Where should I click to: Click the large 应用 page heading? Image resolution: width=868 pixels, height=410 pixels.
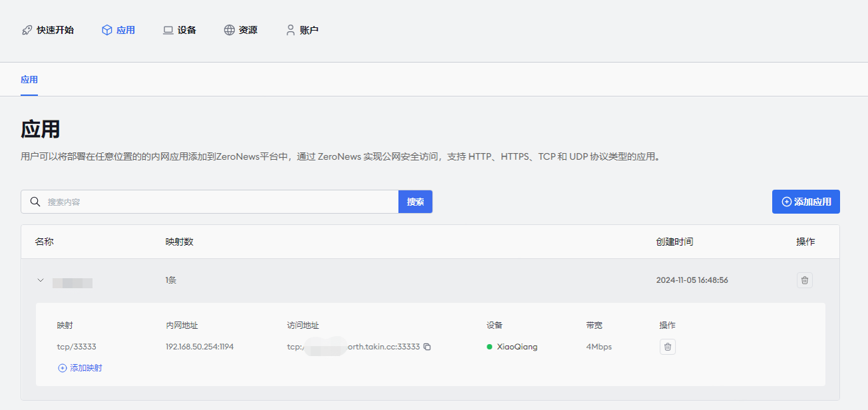(x=41, y=128)
